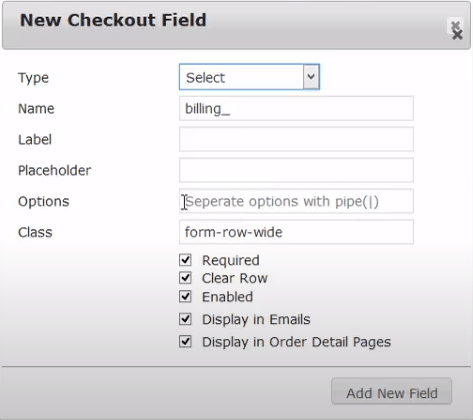Click the Name field label text
This screenshot has height=420, width=473.
point(36,109)
